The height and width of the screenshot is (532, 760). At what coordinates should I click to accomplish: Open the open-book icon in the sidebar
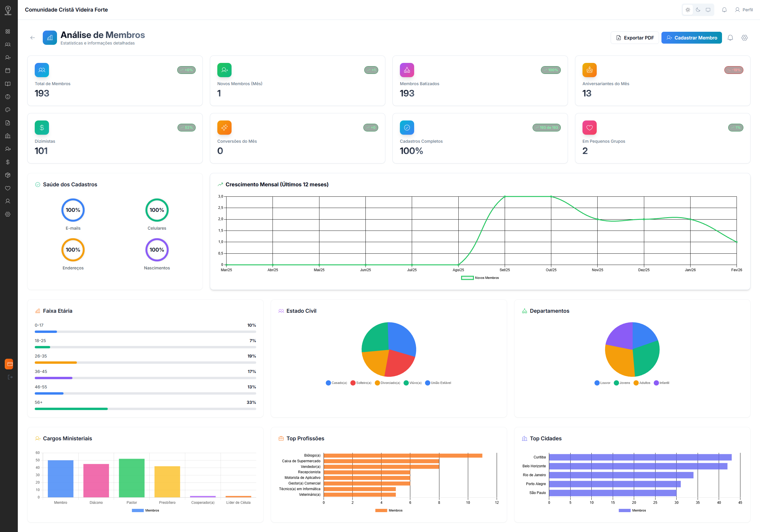point(8,84)
